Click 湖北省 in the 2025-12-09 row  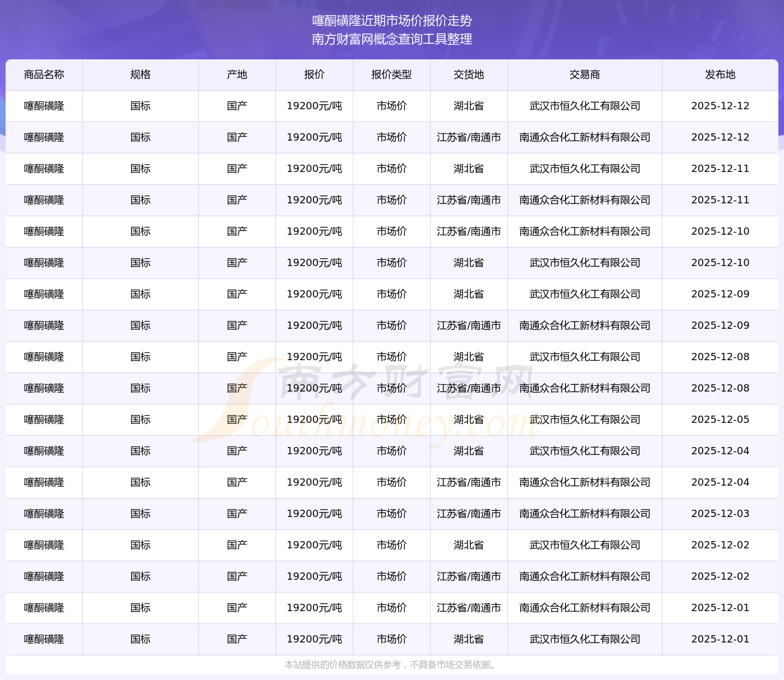[x=469, y=294]
